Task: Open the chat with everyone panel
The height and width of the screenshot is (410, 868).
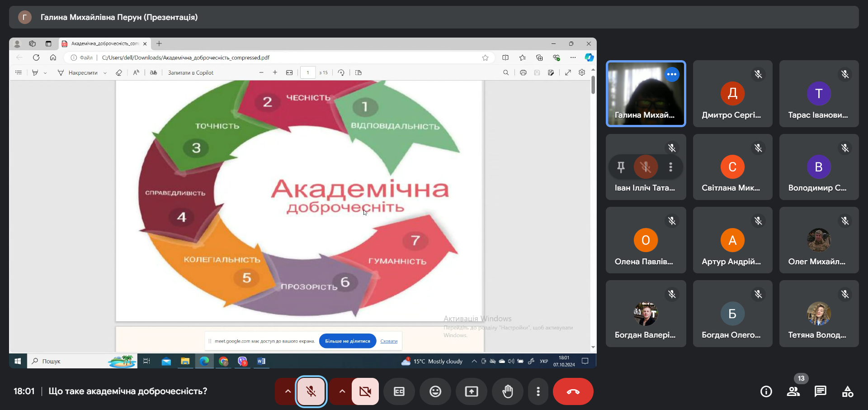Action: (x=821, y=391)
